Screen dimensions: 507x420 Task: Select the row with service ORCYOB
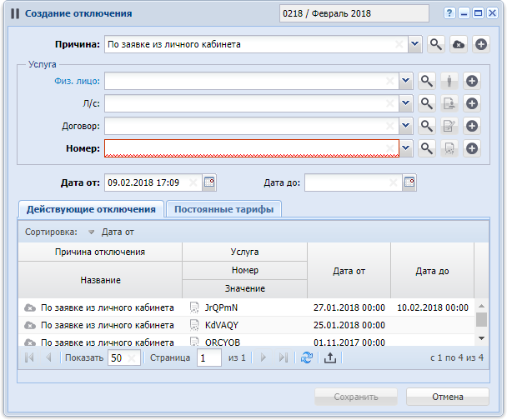[246, 341]
